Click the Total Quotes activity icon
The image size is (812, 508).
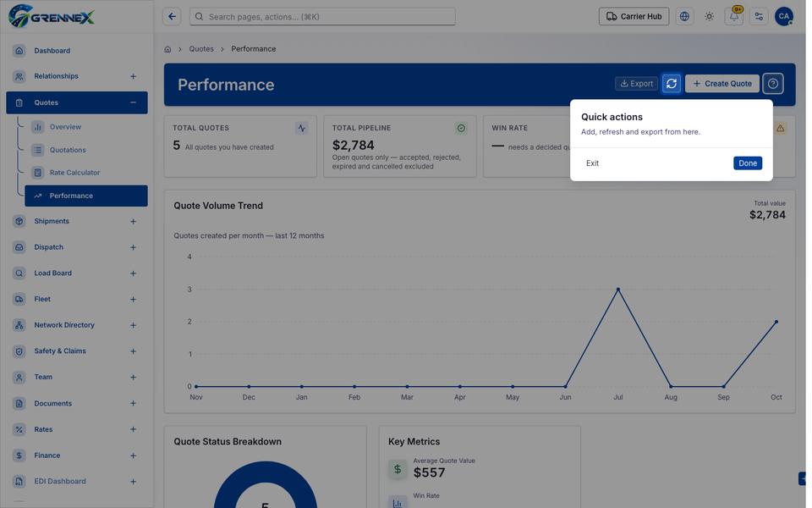(302, 128)
